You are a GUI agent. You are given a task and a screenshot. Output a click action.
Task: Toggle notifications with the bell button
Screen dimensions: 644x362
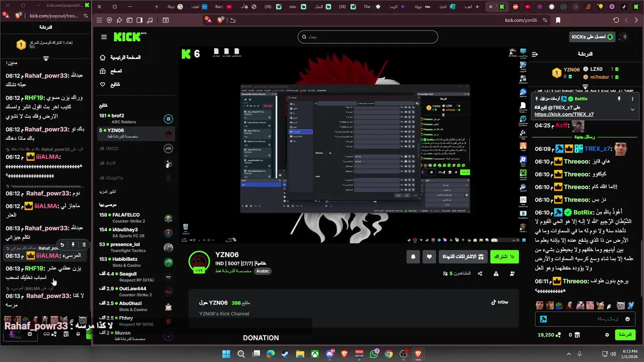413,256
